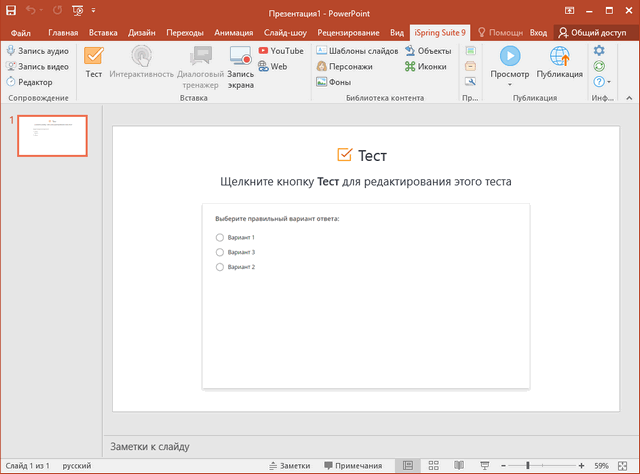Expand the Презентация ribbon group

click(470, 98)
